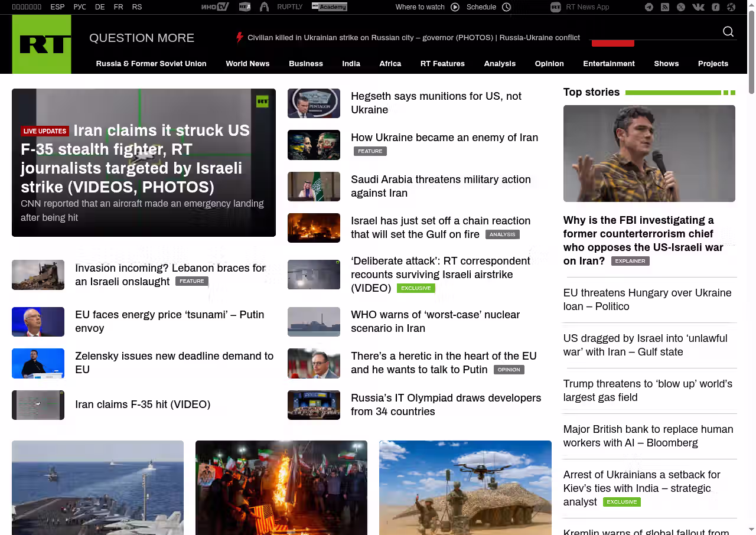Click the play icon beside Where to watch
Screen dimensions: 756x535
click(455, 7)
